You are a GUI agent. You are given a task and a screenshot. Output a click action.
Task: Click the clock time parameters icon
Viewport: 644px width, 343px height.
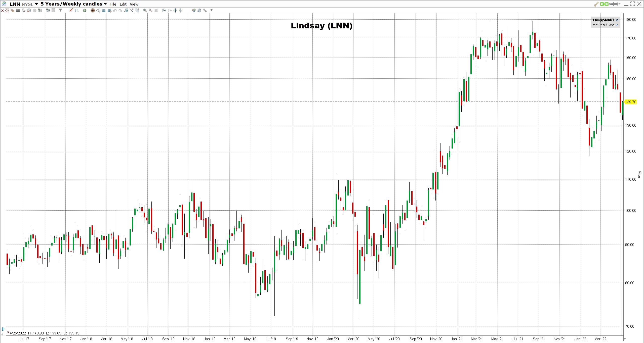pyautogui.click(x=29, y=10)
